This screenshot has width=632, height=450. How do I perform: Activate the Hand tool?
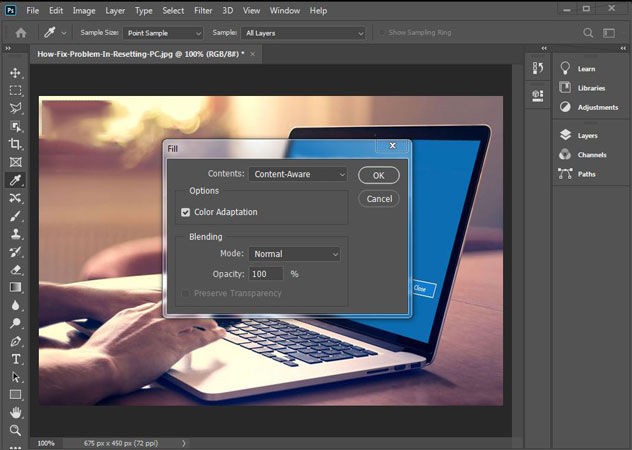(15, 412)
